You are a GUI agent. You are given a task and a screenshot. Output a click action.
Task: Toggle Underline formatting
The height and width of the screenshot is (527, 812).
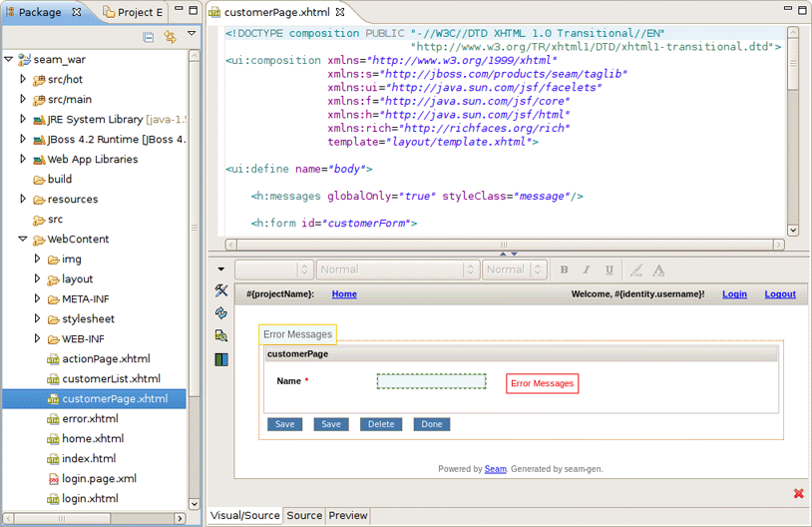pos(609,269)
